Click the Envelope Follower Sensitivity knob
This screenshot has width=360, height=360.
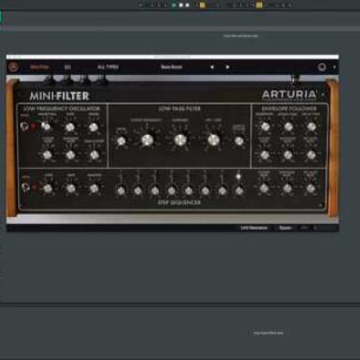click(265, 127)
